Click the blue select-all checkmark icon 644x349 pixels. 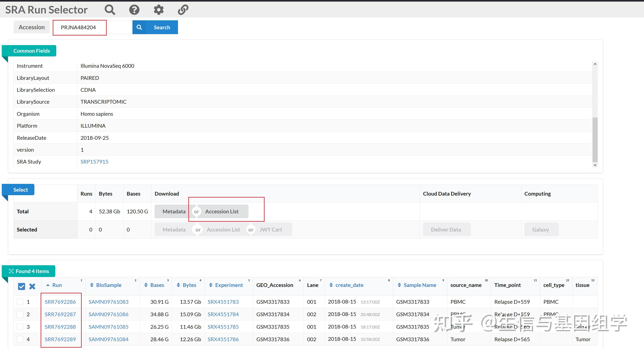coord(21,286)
